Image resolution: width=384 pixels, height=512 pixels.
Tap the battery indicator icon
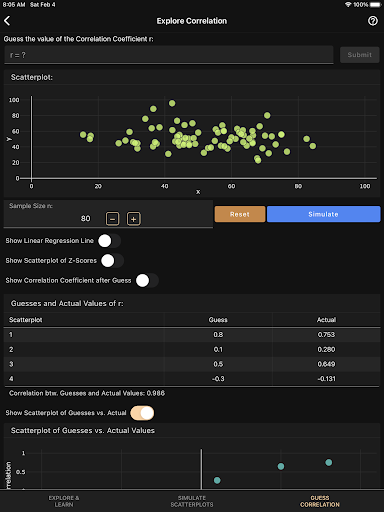pyautogui.click(x=375, y=5)
